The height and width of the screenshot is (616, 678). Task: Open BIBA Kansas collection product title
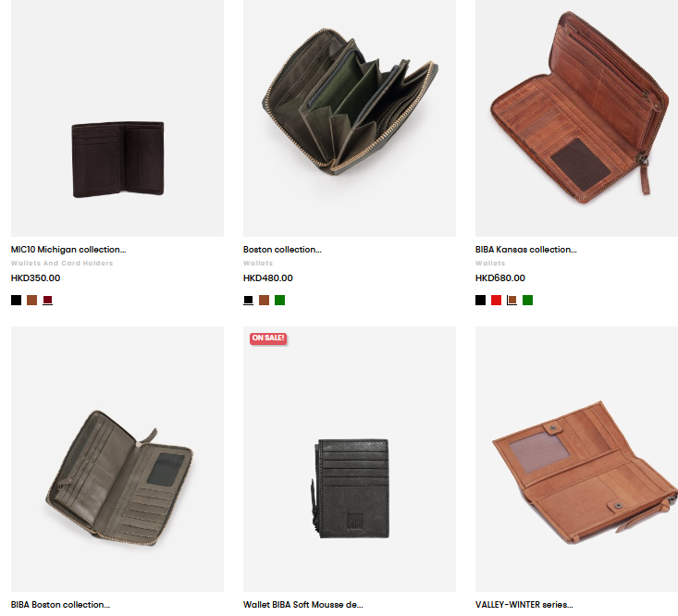click(525, 250)
